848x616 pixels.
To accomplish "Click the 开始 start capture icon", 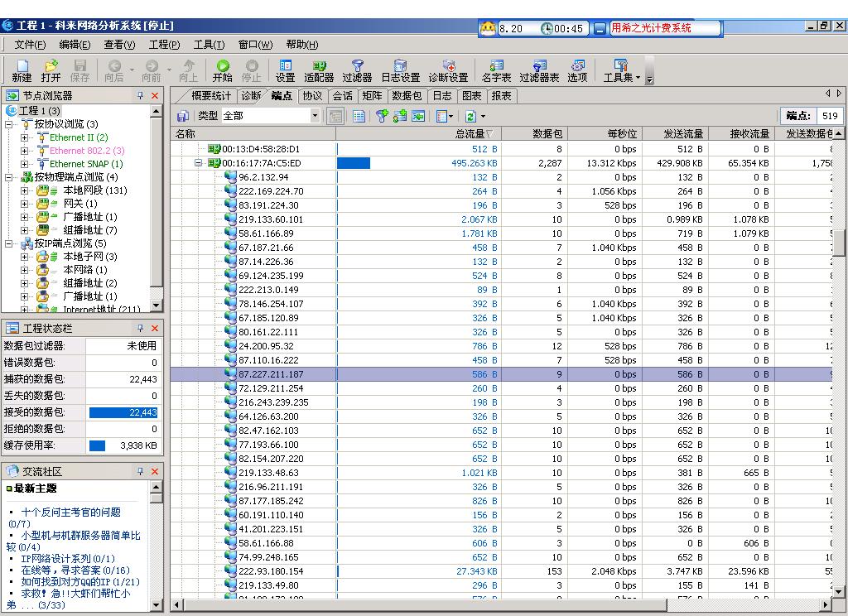I will [x=223, y=66].
